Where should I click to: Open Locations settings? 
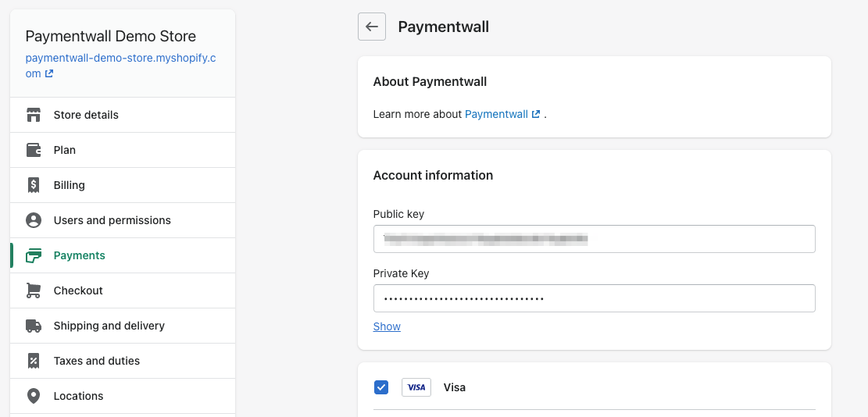click(x=123, y=396)
